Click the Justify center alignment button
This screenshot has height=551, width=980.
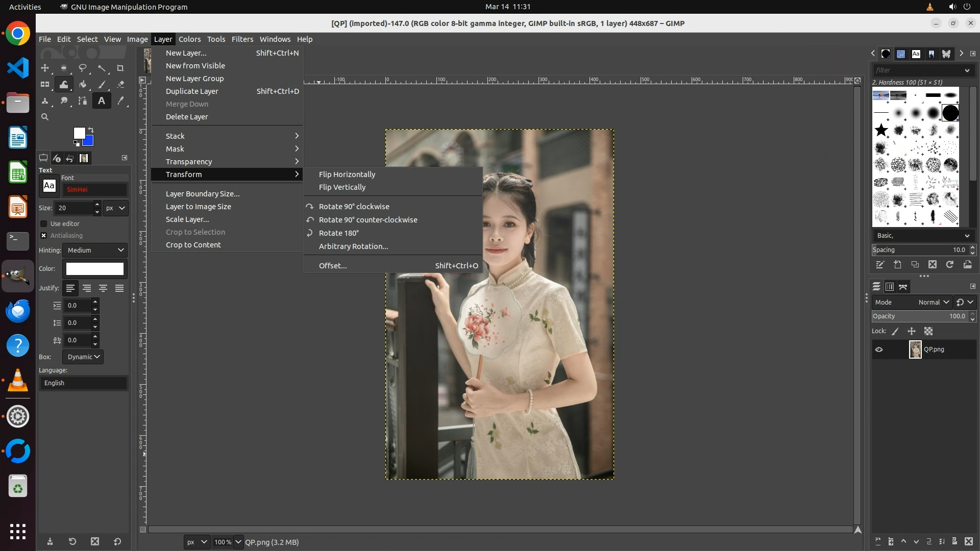[x=103, y=289]
